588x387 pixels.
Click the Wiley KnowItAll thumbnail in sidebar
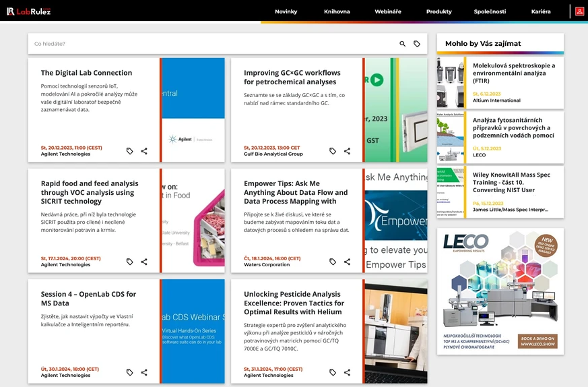coord(451,192)
